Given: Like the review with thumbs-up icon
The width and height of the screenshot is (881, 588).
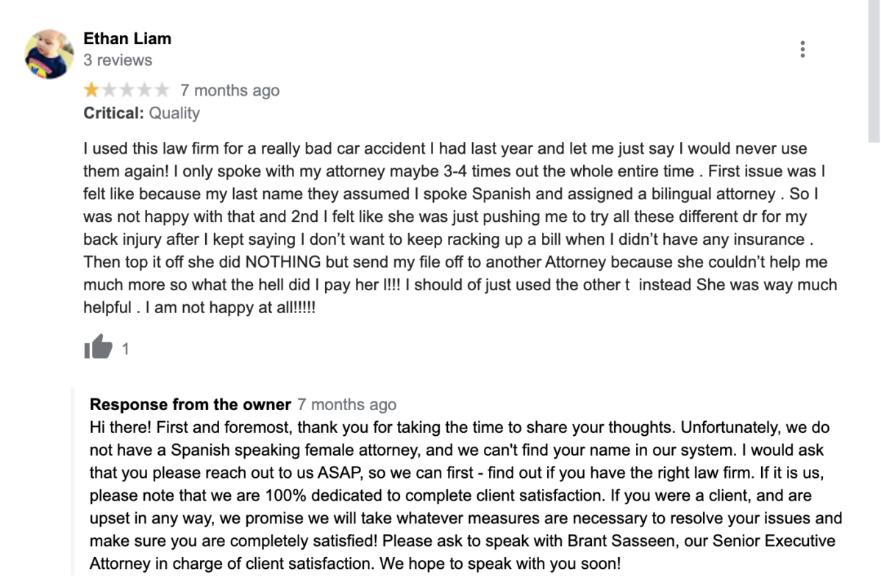Looking at the screenshot, I should (99, 346).
